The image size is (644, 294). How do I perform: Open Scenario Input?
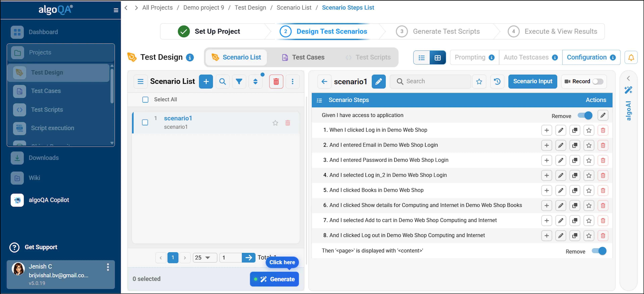532,81
